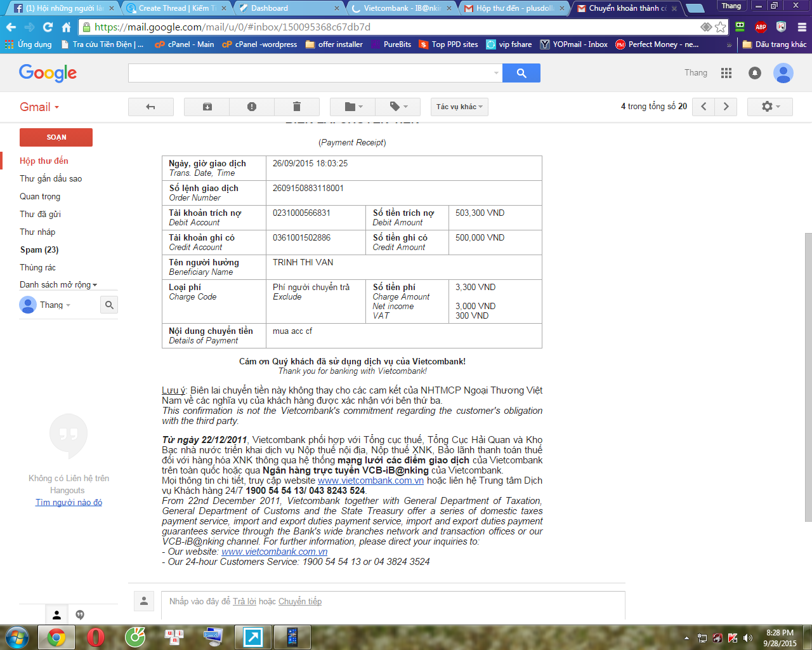The width and height of the screenshot is (812, 650).
Task: Open the first www.vietcombank.com.vn link
Action: pos(370,481)
